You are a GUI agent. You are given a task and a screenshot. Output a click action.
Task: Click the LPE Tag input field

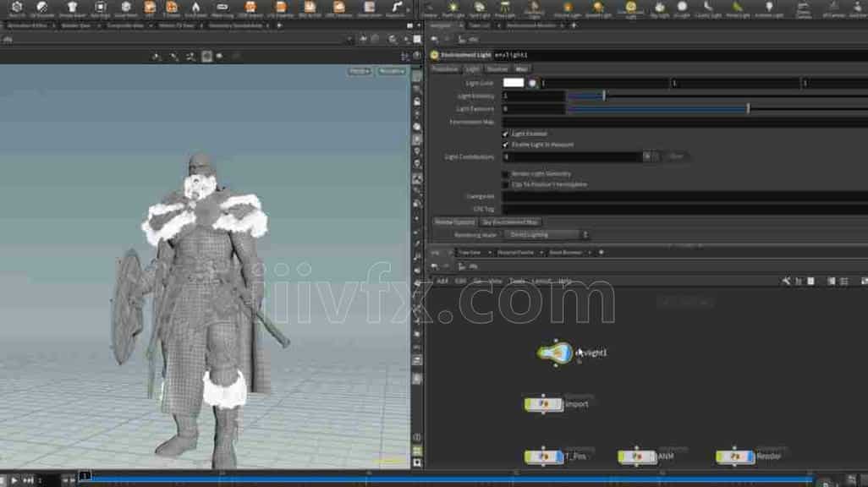click(684, 209)
